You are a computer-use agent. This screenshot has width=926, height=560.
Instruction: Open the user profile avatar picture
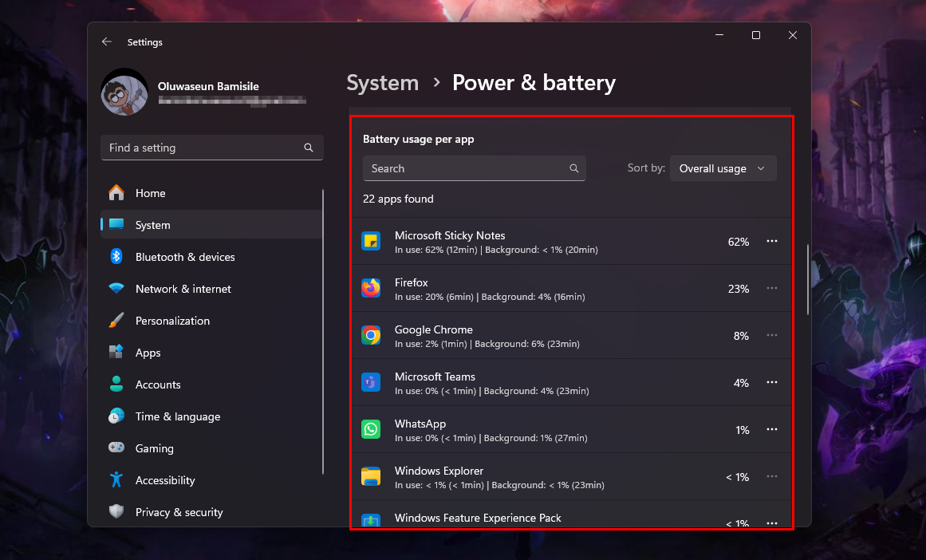click(x=124, y=93)
